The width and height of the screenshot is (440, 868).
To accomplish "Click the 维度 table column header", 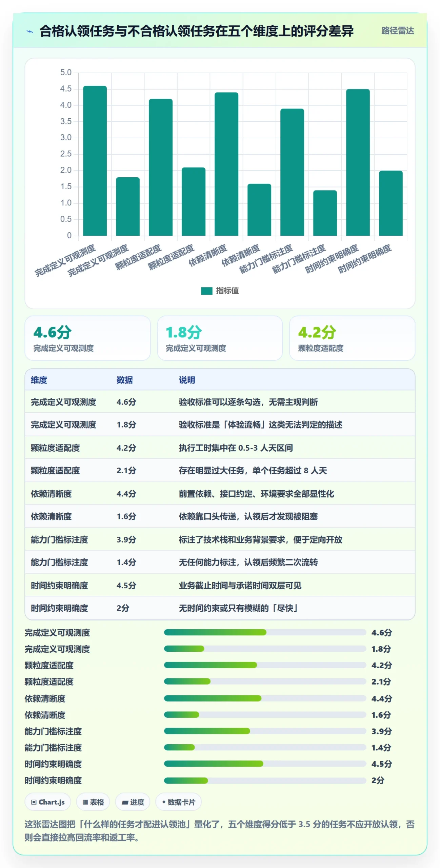I will pos(39,380).
